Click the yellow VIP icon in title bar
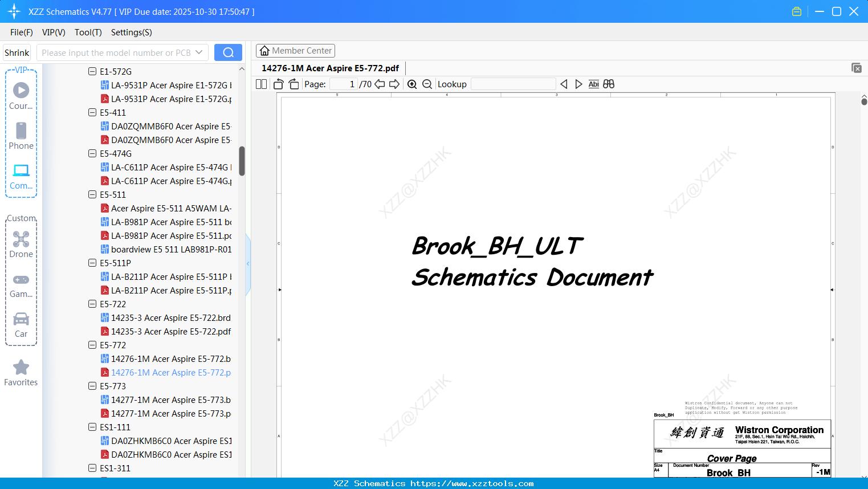This screenshot has width=868, height=489. (797, 11)
